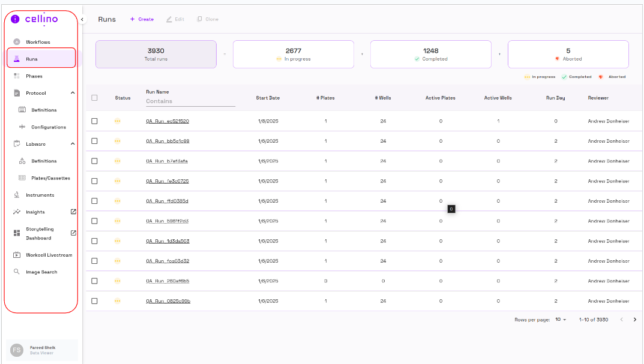Check the box for QA_Run_ec521520
Image resolution: width=644 pixels, height=364 pixels.
(94, 121)
